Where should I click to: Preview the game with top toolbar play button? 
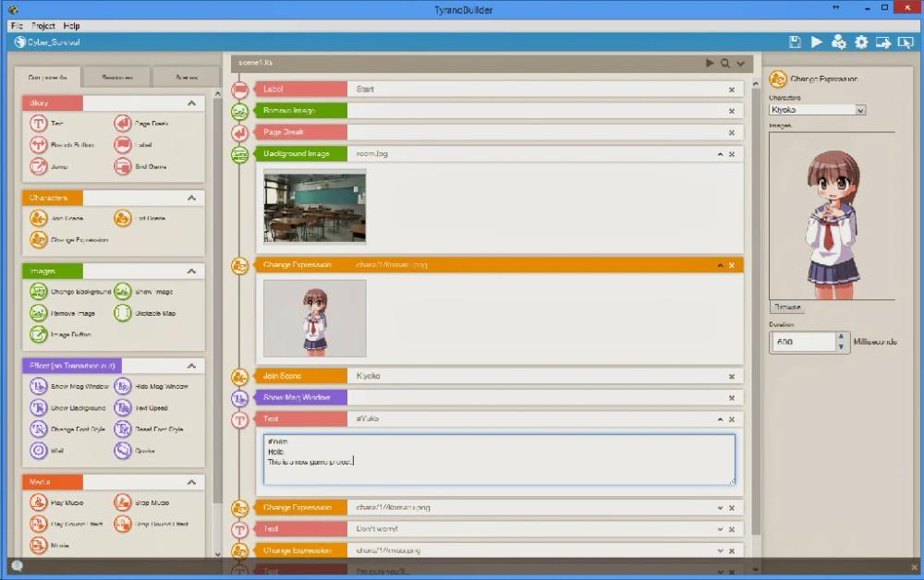[x=816, y=42]
